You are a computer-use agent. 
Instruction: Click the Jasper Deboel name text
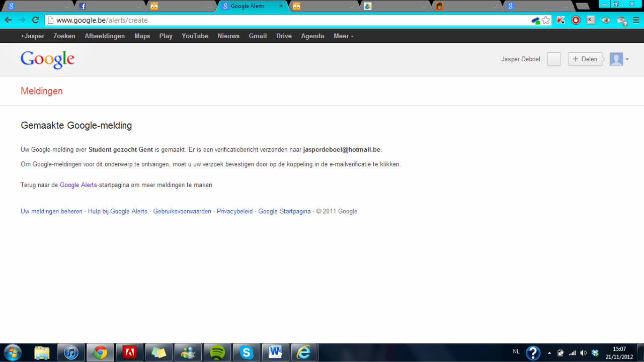click(521, 59)
